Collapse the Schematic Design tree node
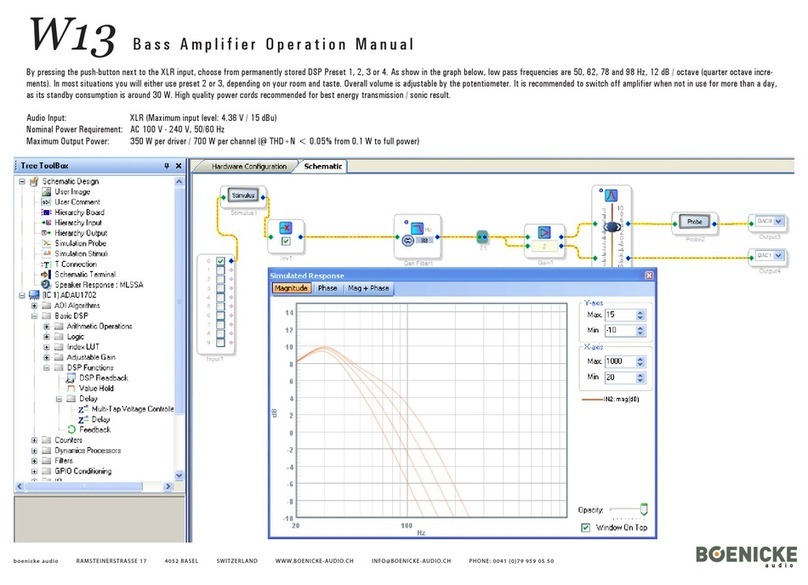 [x=22, y=181]
